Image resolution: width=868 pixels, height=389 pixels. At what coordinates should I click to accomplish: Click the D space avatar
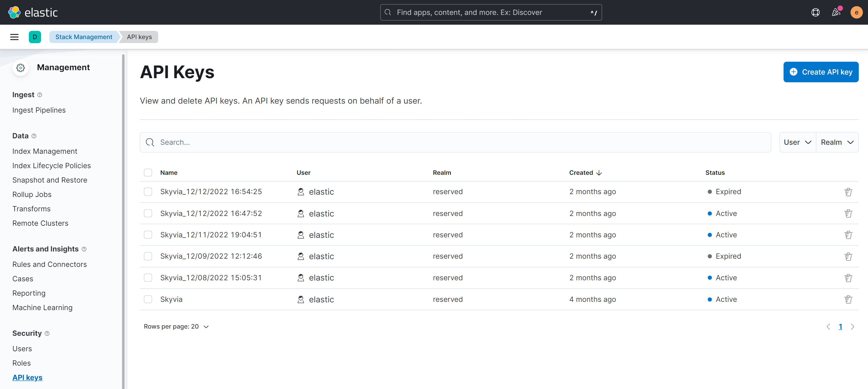coord(35,37)
